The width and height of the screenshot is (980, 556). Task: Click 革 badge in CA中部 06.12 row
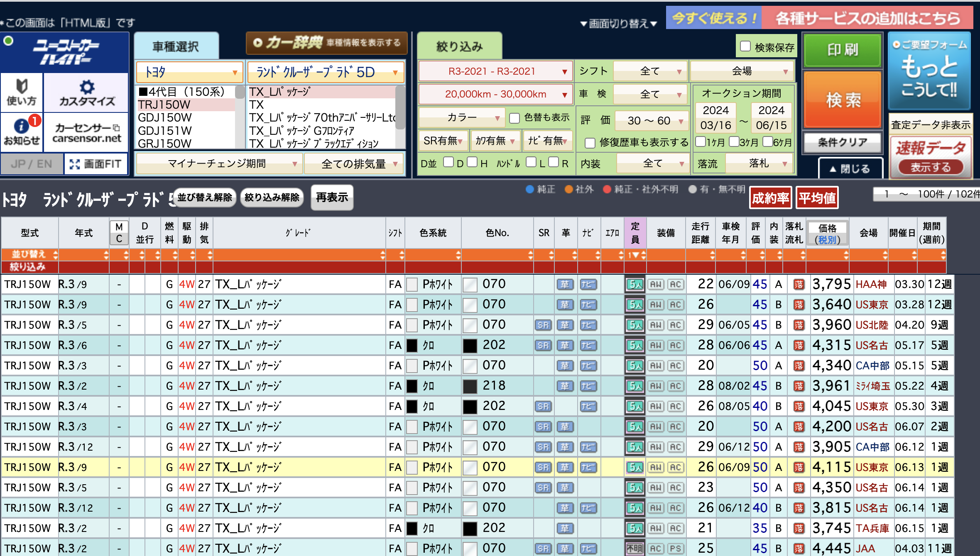tap(565, 447)
